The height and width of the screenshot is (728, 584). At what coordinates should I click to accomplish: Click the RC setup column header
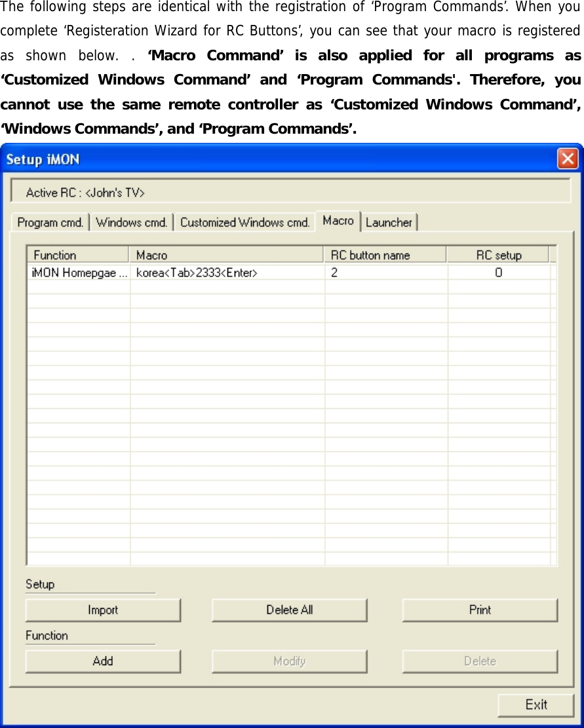coord(498,254)
